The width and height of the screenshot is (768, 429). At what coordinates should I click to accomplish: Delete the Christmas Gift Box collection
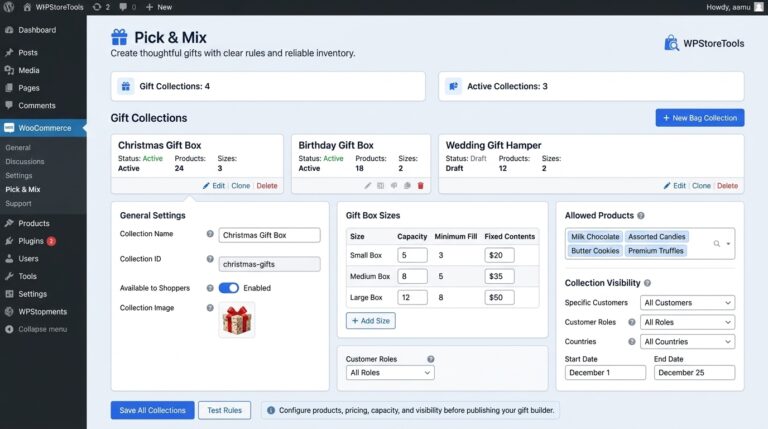[x=267, y=186]
